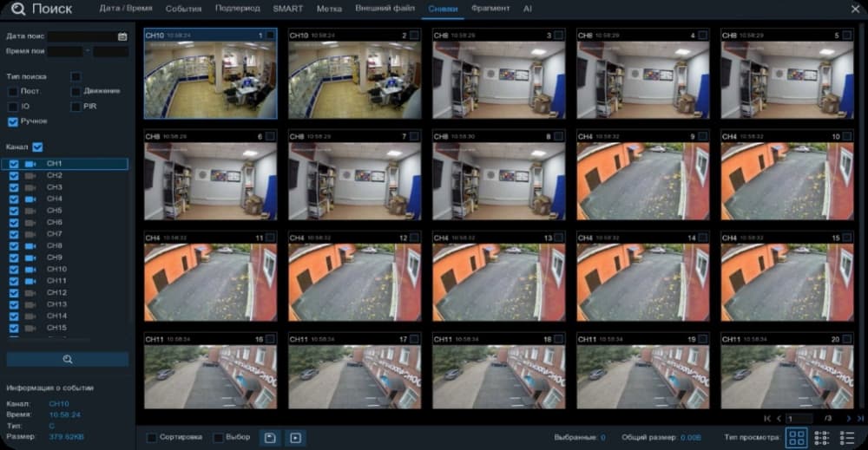Viewport: 868px width, 450px height.
Task: Click the CH1 camera icon
Action: coord(30,164)
